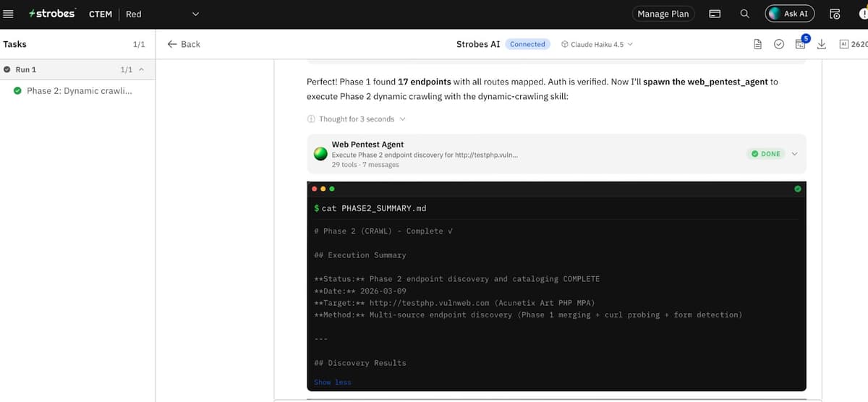Click the red terminal window dot
This screenshot has height=402, width=868.
(315, 189)
